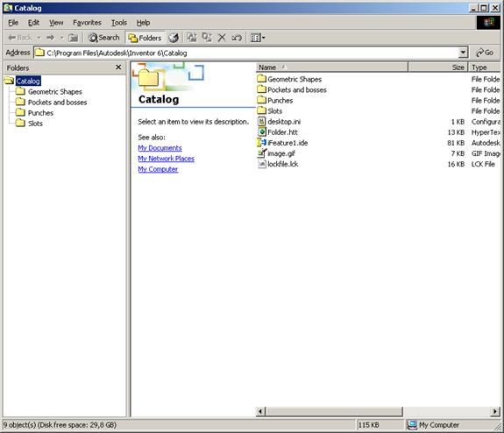Select Catalog in the folder tree
The height and width of the screenshot is (433, 504).
coord(28,81)
